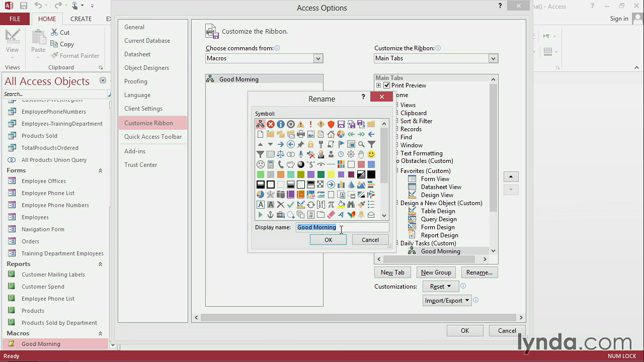Image resolution: width=644 pixels, height=362 pixels.
Task: Uncheck the Print Preview tab checkbox
Action: (x=387, y=85)
